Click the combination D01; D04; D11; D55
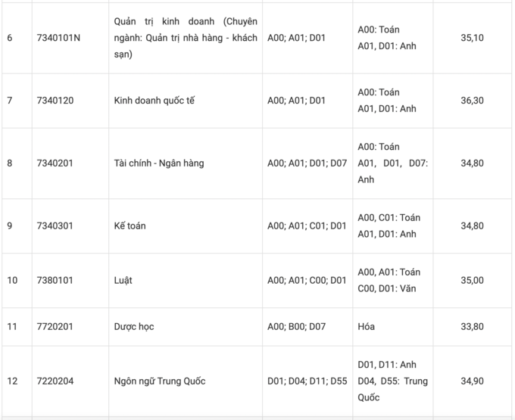This screenshot has height=420, width=515. tap(307, 381)
